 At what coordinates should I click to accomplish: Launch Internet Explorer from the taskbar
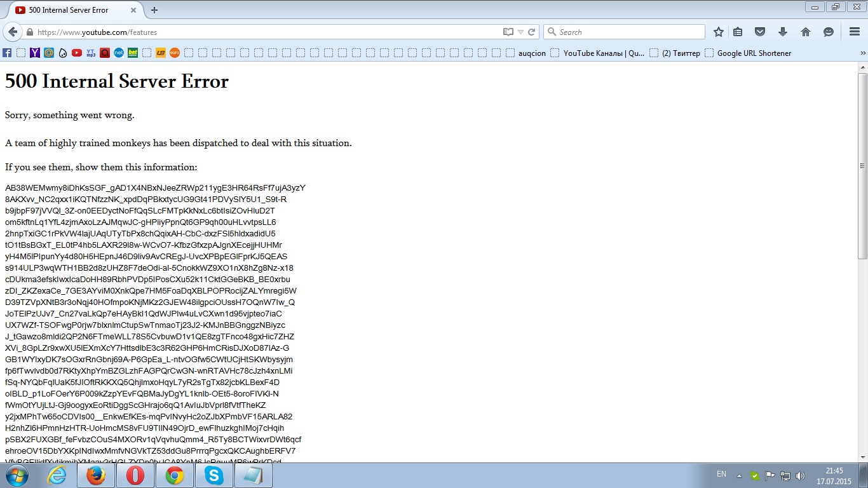pos(57,475)
